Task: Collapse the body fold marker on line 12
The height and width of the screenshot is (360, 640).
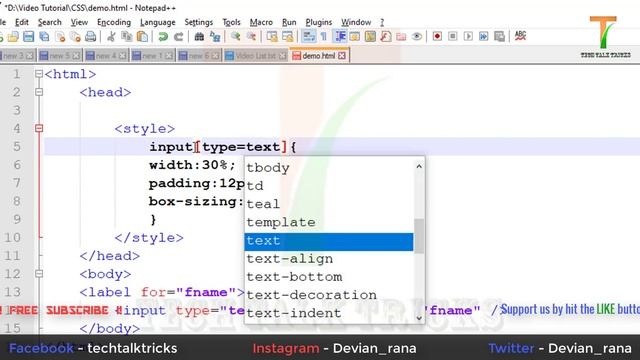Action: point(39,274)
